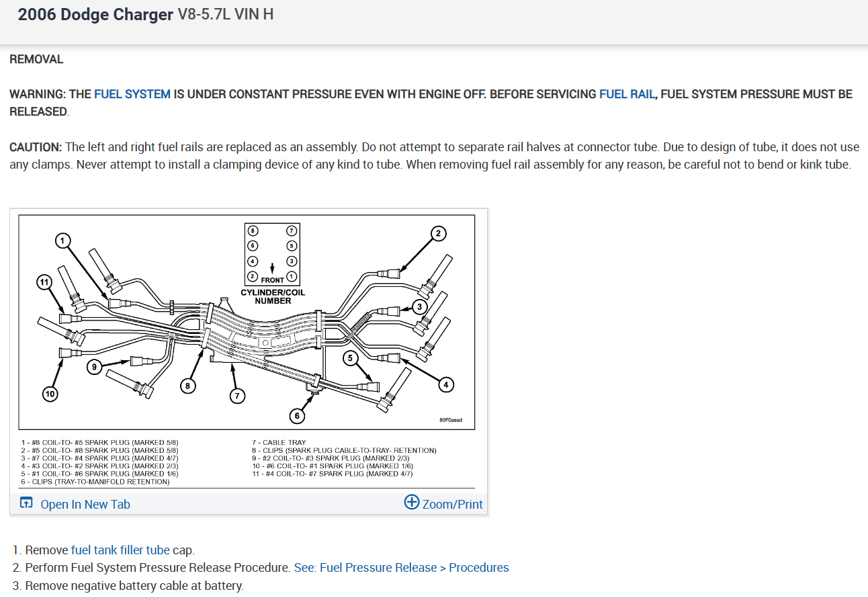Click callout circle 6 for tray clips
The image size is (868, 598).
pos(297,416)
